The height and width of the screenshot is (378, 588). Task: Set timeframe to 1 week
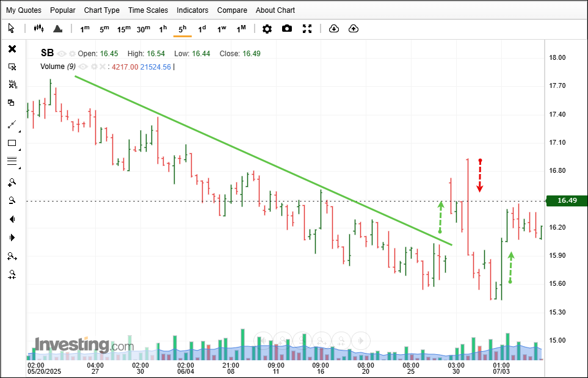222,29
